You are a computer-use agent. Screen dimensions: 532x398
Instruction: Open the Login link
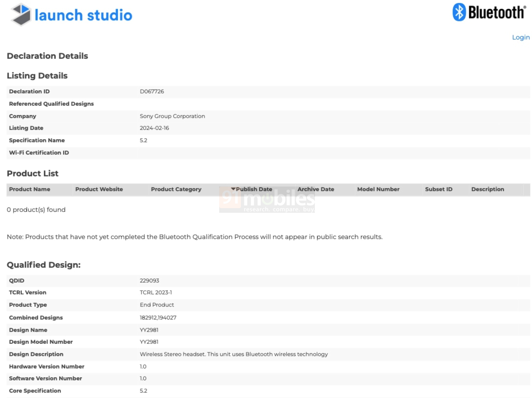[x=521, y=37]
